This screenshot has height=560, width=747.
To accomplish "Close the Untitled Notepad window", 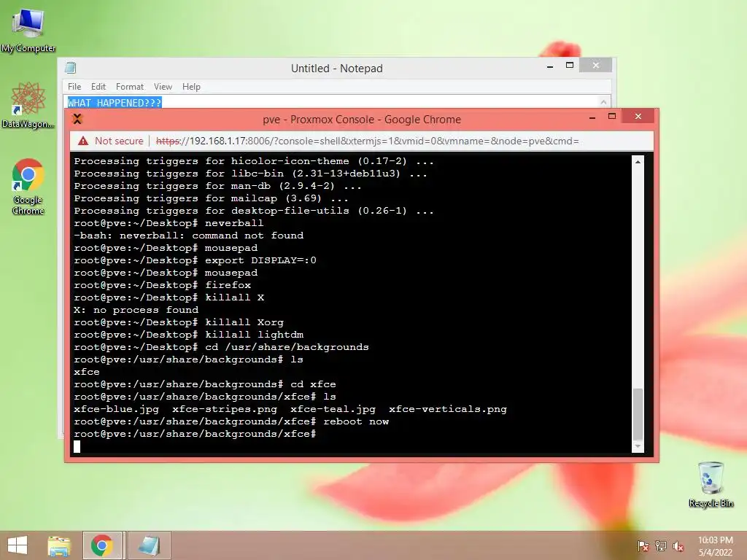I will coord(595,65).
